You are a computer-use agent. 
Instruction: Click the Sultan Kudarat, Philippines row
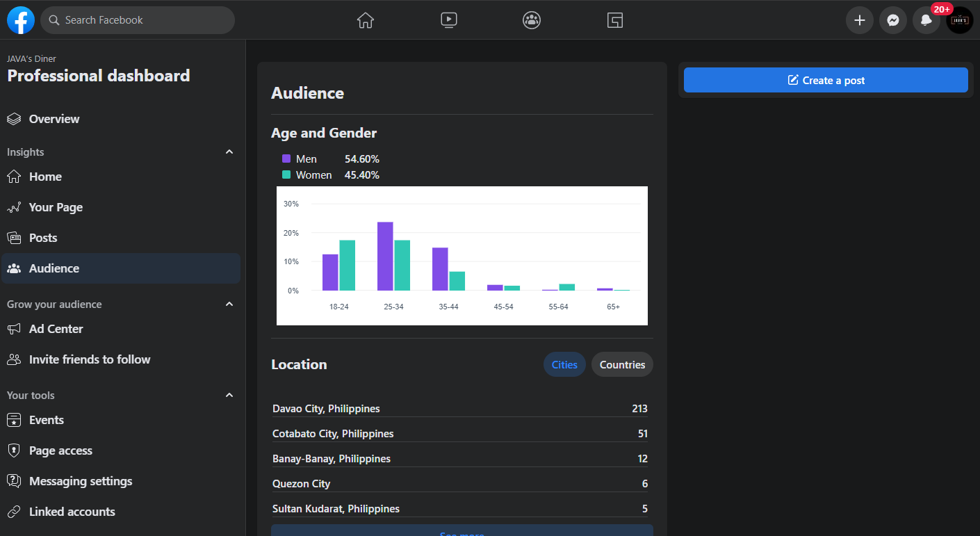460,509
